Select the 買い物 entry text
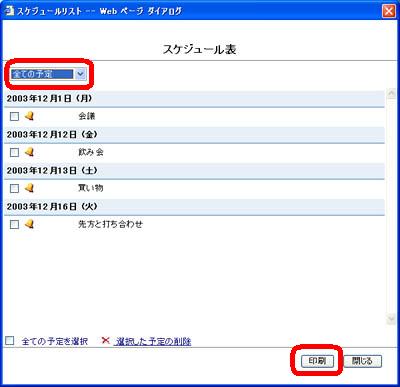The width and height of the screenshot is (400, 387). click(x=91, y=188)
